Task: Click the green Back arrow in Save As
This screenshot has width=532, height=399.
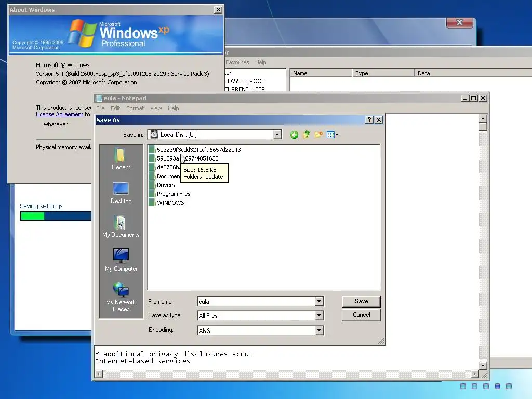Action: pyautogui.click(x=294, y=135)
